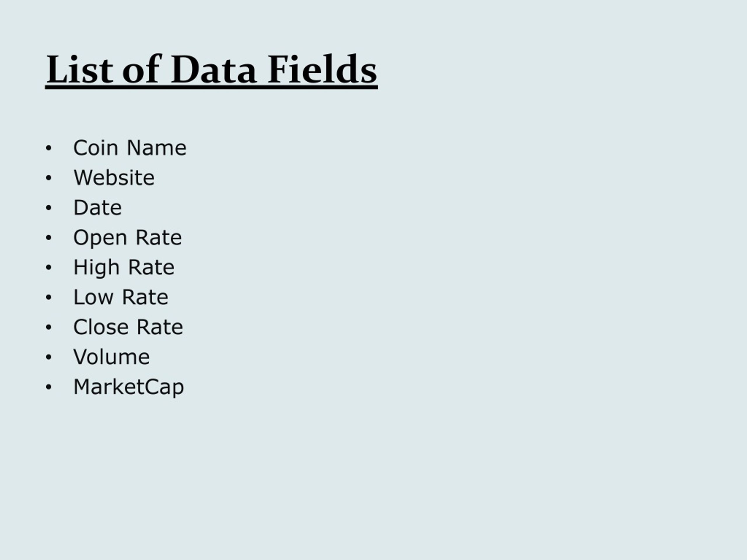Viewport: 747px width, 560px height.
Task: Click the 'Date' list item
Action: tap(97, 207)
